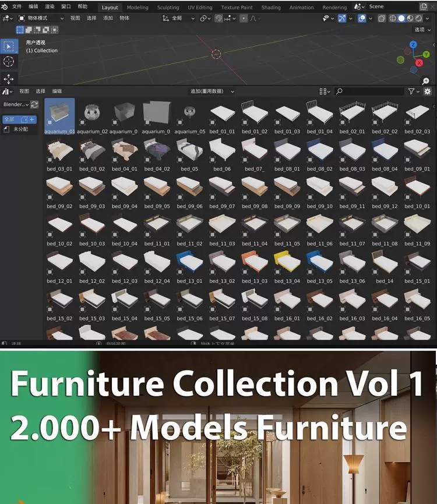The image size is (437, 504).
Task: Open the object visibility eye dropdown
Action: pos(328,18)
